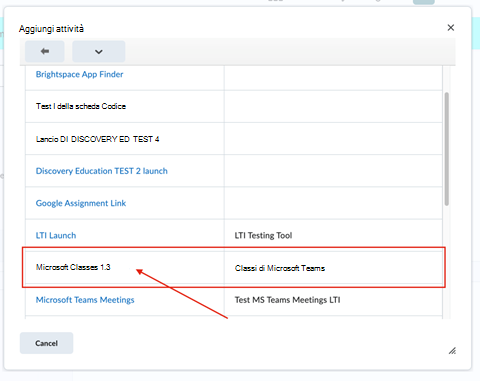Viewport: 480px width, 381px height.
Task: Open the chevron dropdown in the toolbar
Action: point(99,51)
